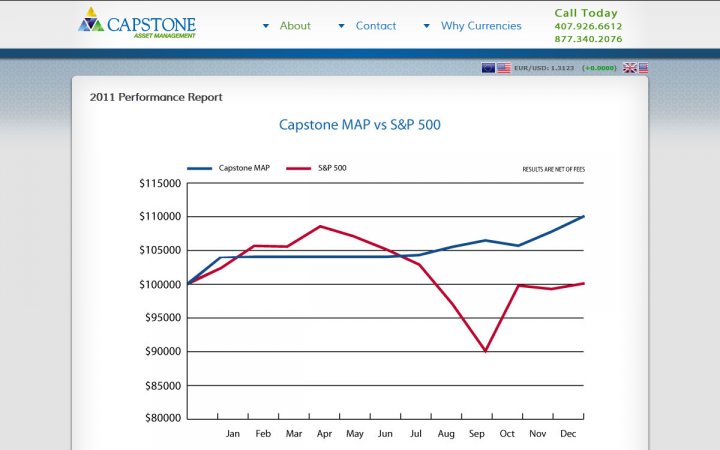Click the S&P 500 legend label

332,168
